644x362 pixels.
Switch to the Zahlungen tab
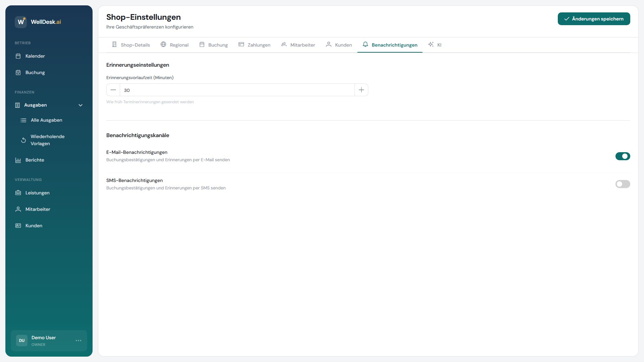click(x=254, y=45)
